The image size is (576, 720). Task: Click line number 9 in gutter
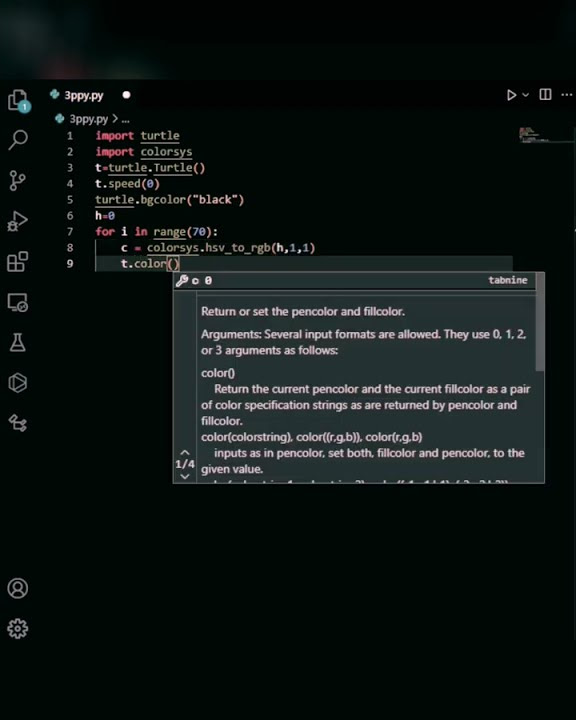tap(70, 264)
